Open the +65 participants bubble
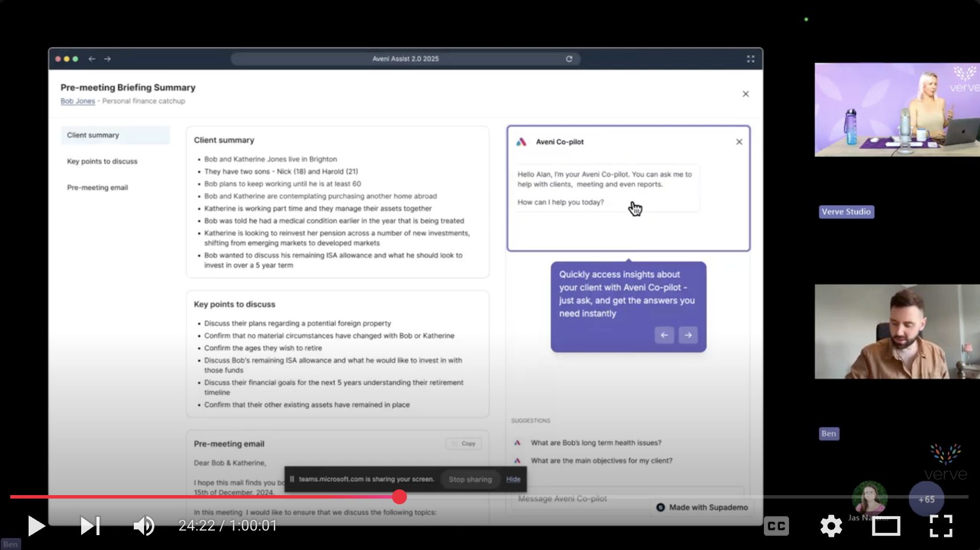 pyautogui.click(x=926, y=499)
